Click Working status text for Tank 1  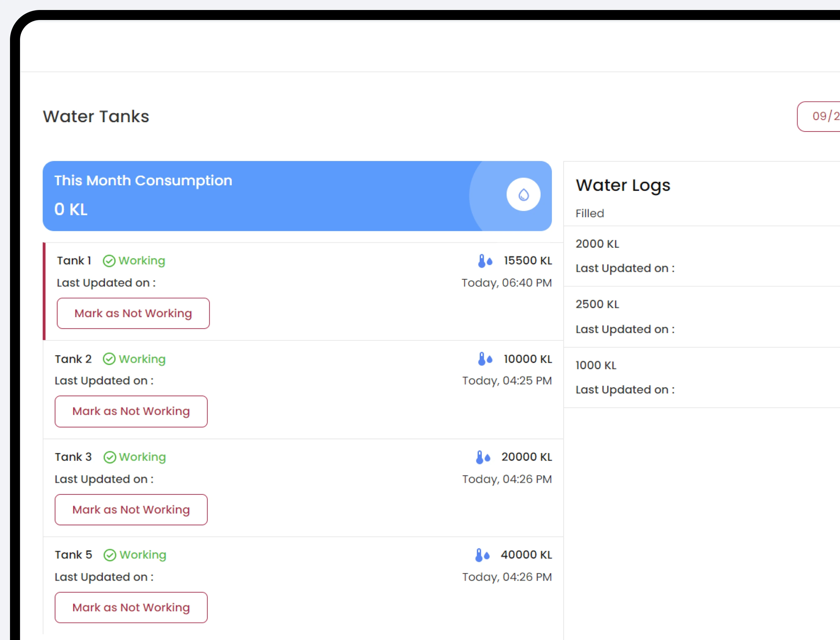click(142, 261)
